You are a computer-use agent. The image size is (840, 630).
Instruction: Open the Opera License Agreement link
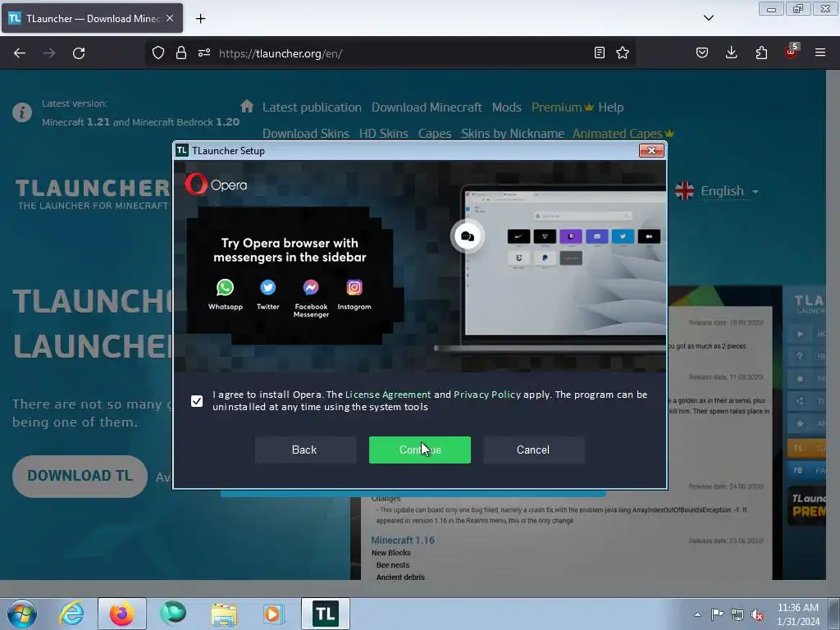pos(388,395)
